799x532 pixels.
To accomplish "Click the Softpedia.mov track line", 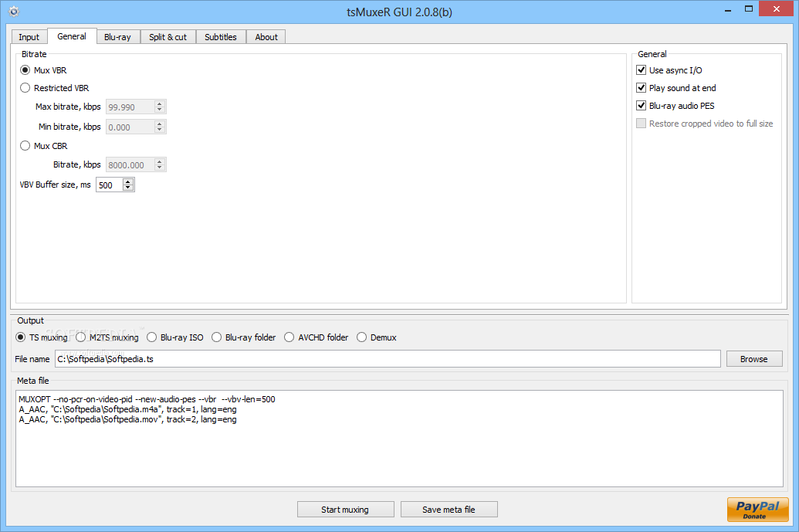I will point(127,419).
